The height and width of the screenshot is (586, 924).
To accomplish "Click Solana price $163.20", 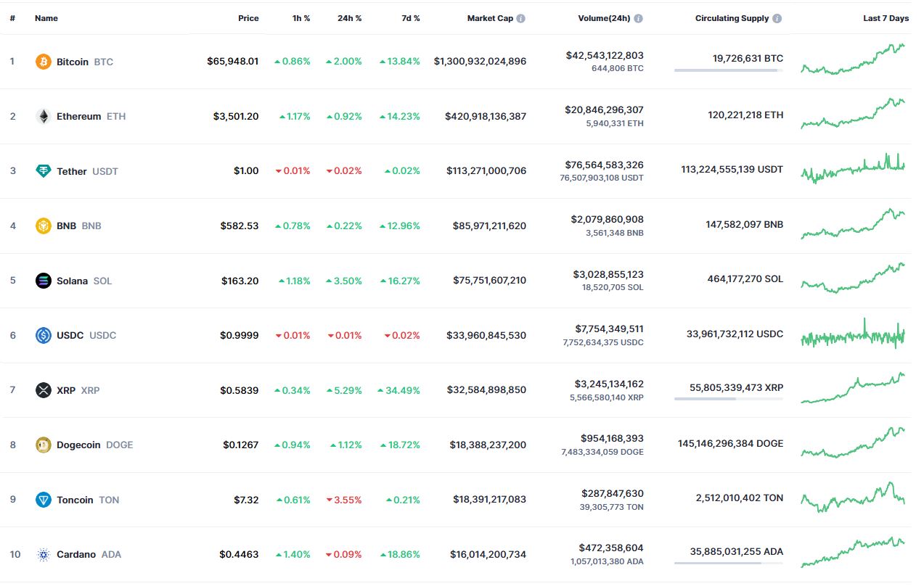I will (240, 281).
